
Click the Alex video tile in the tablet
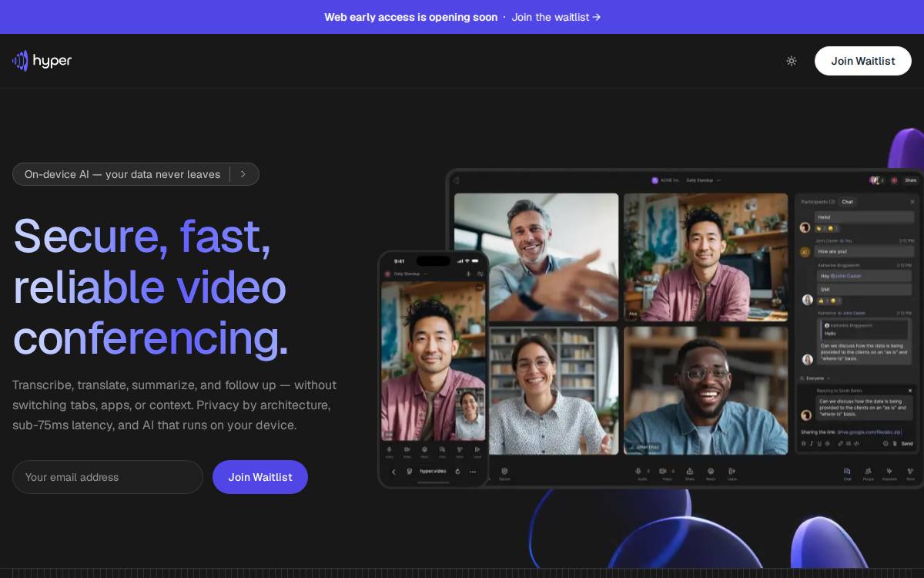[706, 257]
